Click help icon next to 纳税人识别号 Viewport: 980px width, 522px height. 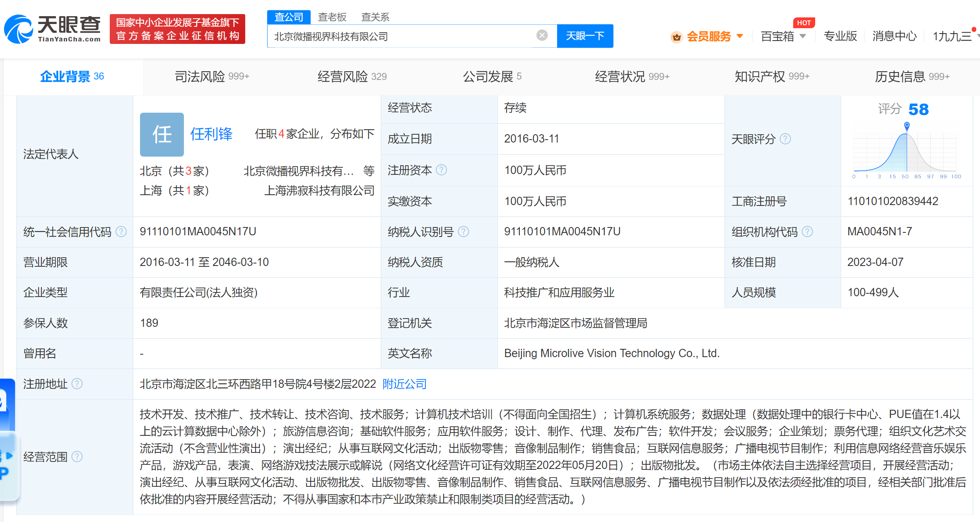pos(463,232)
